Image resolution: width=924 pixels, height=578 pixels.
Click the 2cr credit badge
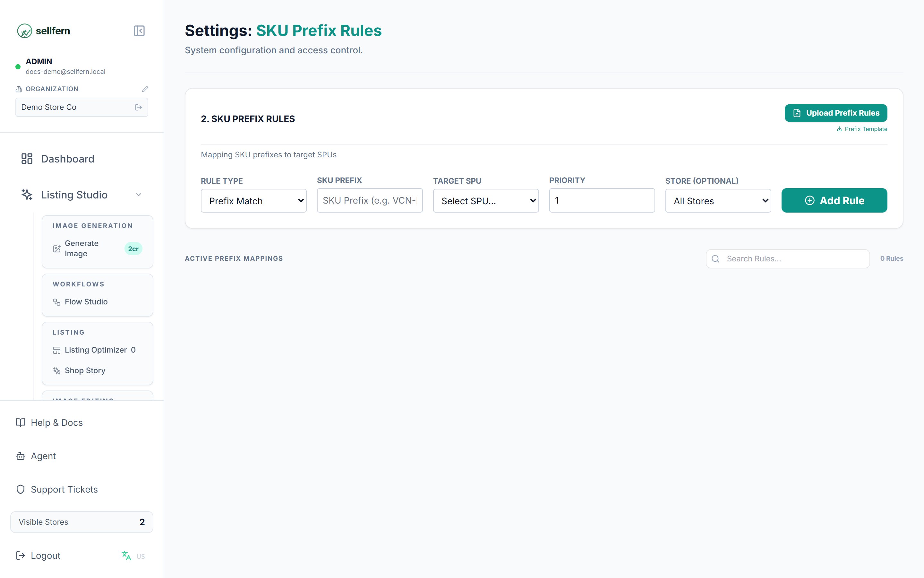coord(133,249)
